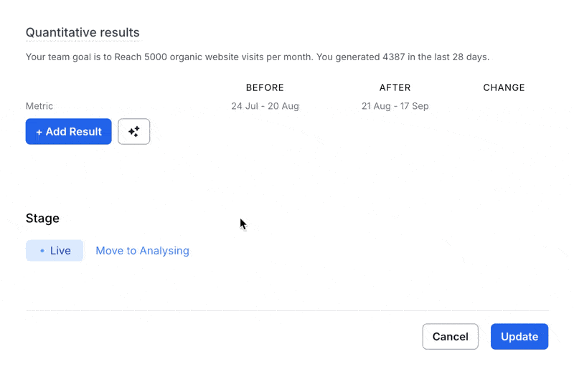574x392 pixels.
Task: Click the sparkle AI generate icon button
Action: [133, 131]
